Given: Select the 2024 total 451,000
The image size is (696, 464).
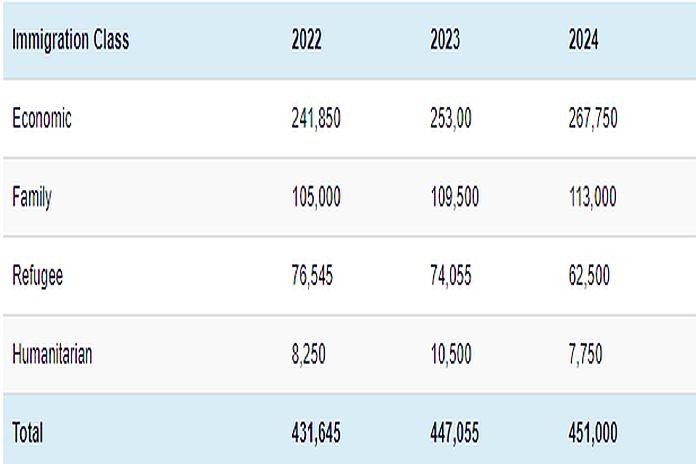Looking at the screenshot, I should (x=593, y=432).
